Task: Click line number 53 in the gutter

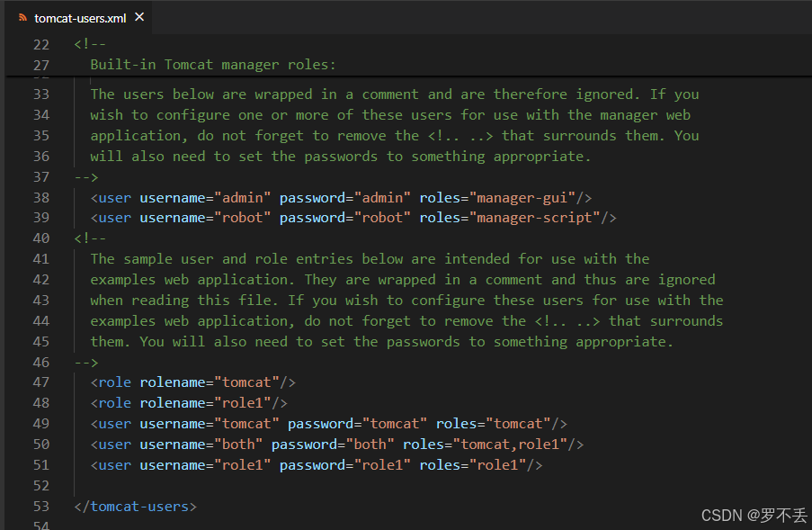Action: click(40, 507)
